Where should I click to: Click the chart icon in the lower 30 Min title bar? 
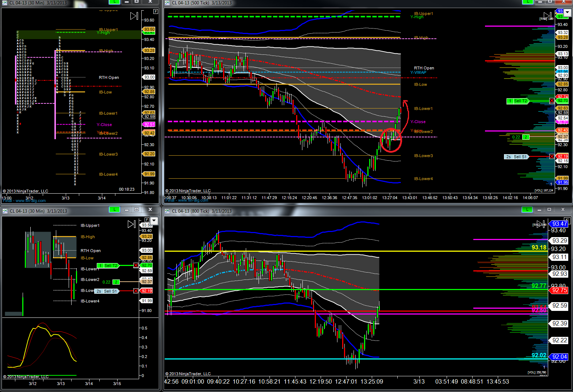pyautogui.click(x=5, y=211)
